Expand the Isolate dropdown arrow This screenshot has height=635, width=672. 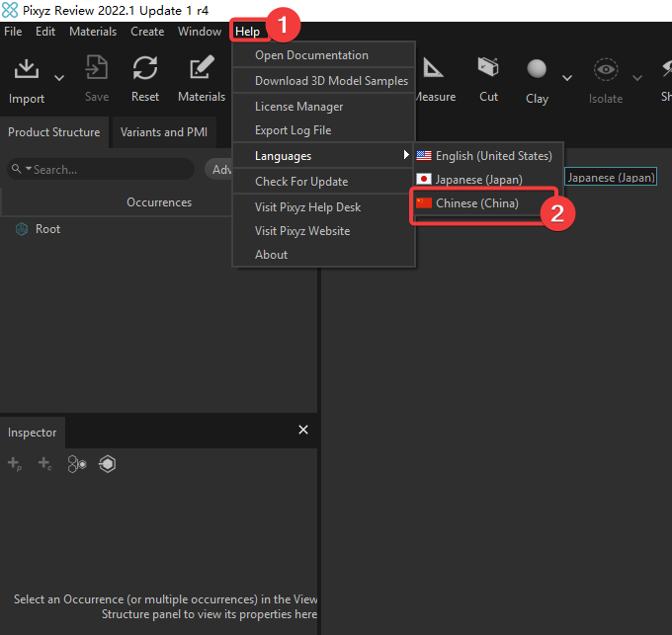point(637,78)
